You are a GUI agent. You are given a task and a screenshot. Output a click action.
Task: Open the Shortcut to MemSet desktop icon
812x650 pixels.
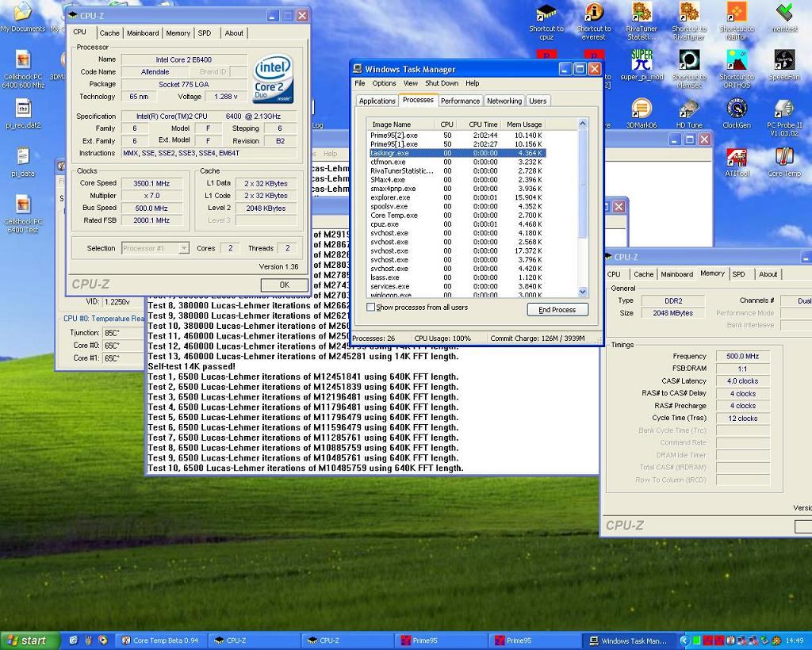[x=689, y=69]
